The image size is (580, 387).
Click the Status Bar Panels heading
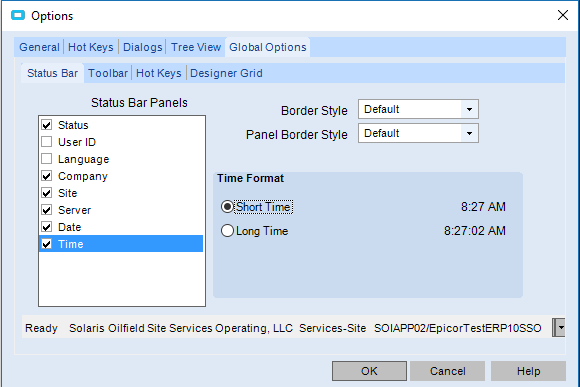click(139, 103)
